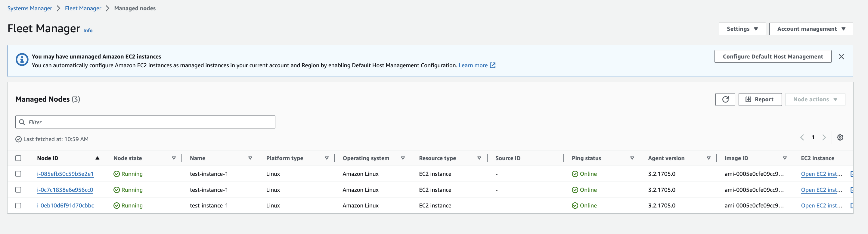
Task: Sort by Node ID ascending arrow
Action: [x=98, y=158]
